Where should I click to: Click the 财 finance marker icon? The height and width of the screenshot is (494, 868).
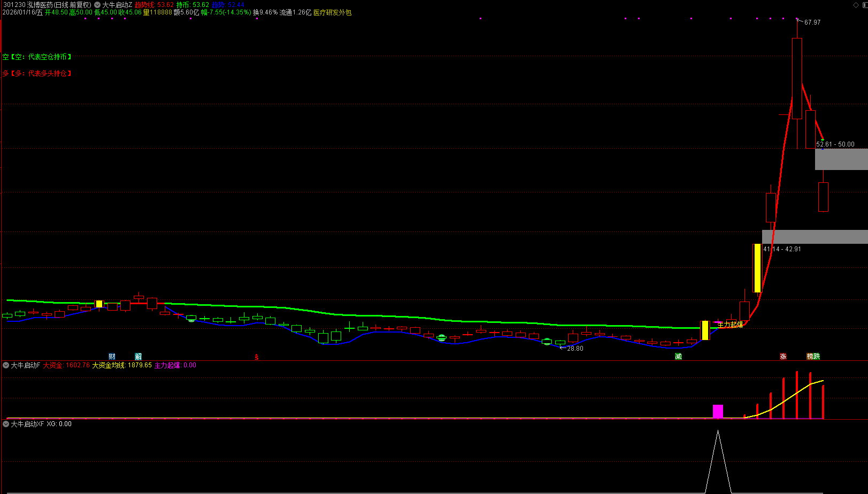[112, 357]
